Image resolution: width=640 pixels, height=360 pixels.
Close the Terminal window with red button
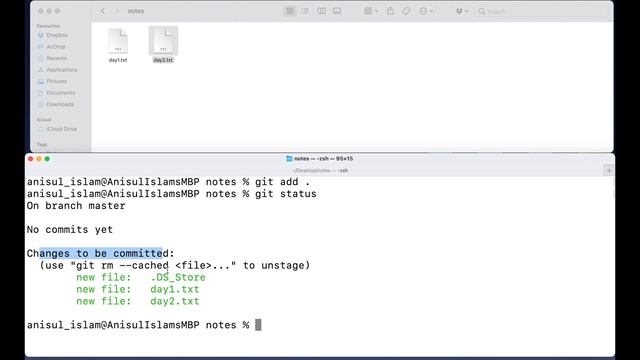(31, 159)
